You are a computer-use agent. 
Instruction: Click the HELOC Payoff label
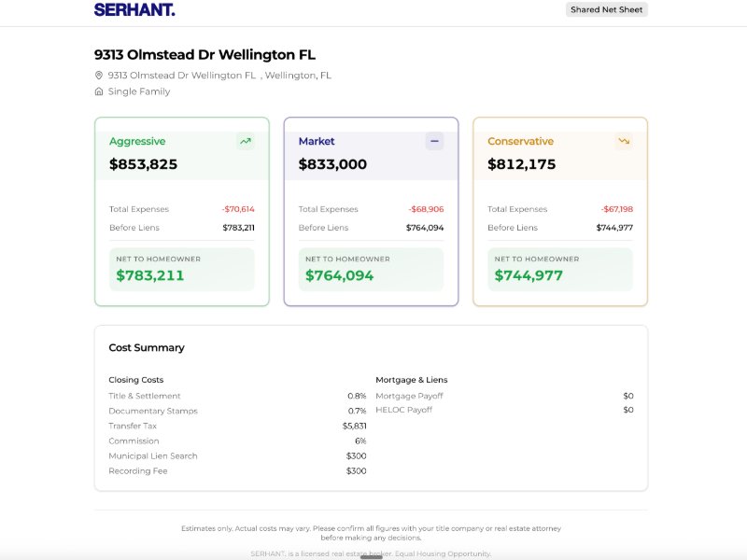coord(403,411)
